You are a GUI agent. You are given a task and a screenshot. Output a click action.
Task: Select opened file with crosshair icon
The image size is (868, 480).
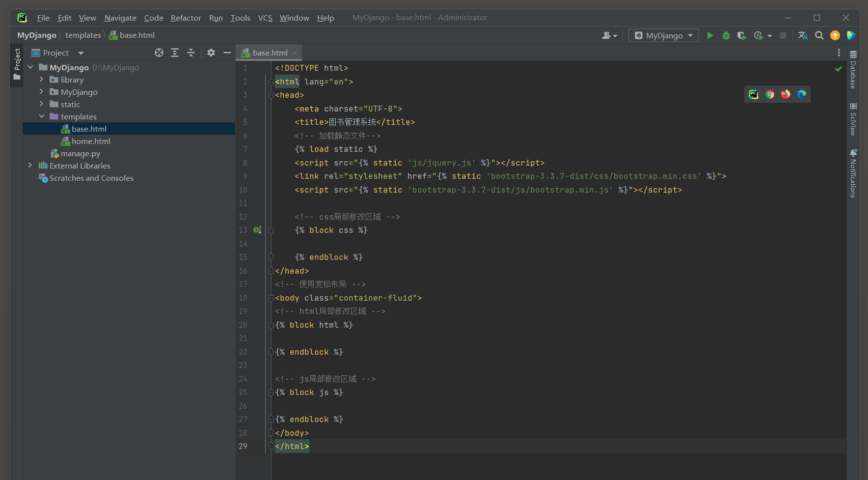pyautogui.click(x=159, y=53)
